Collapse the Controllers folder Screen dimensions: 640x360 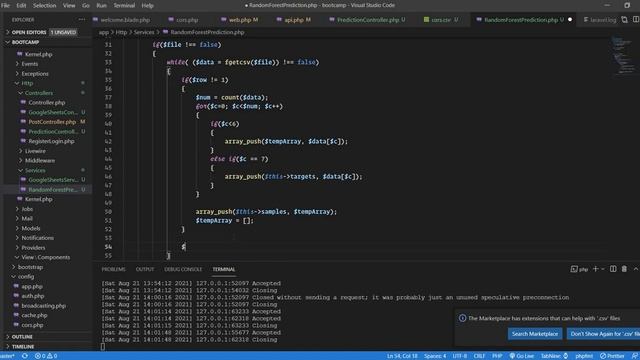point(39,93)
